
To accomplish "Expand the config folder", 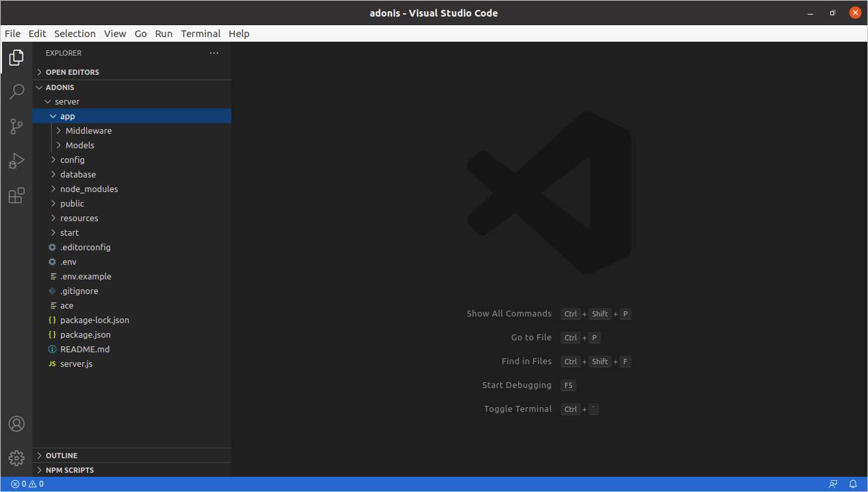I will pos(53,160).
